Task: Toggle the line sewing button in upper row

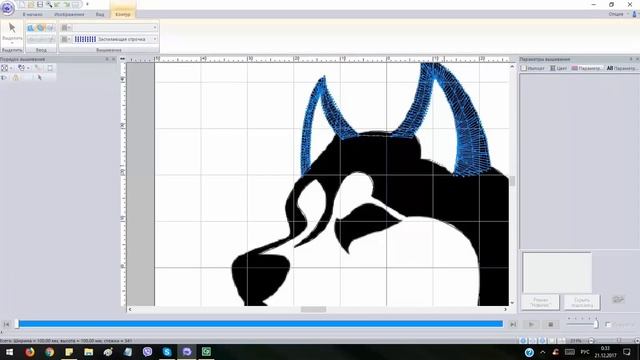Action: pyautogui.click(x=64, y=27)
